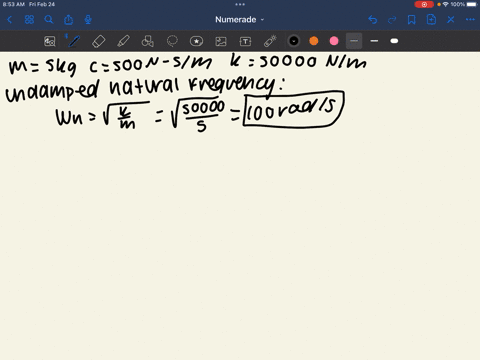Start audio recording with microphone icon
Screen dimensions: 480x360
tap(88, 20)
